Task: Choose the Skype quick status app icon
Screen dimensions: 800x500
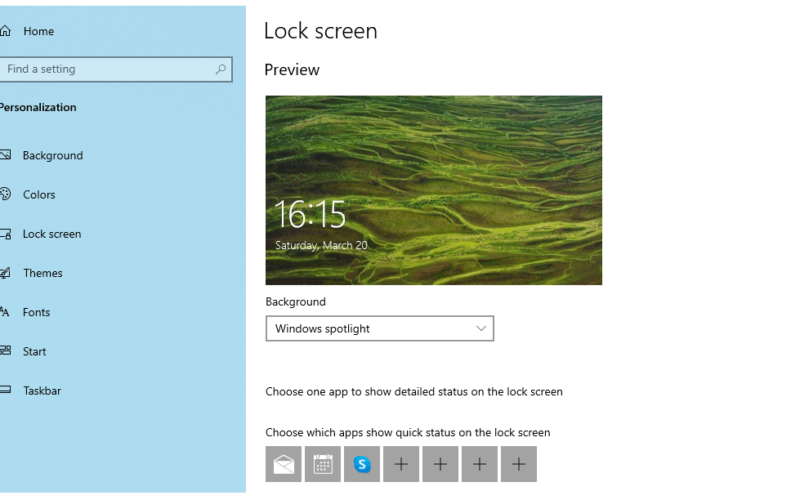Action: click(x=362, y=464)
